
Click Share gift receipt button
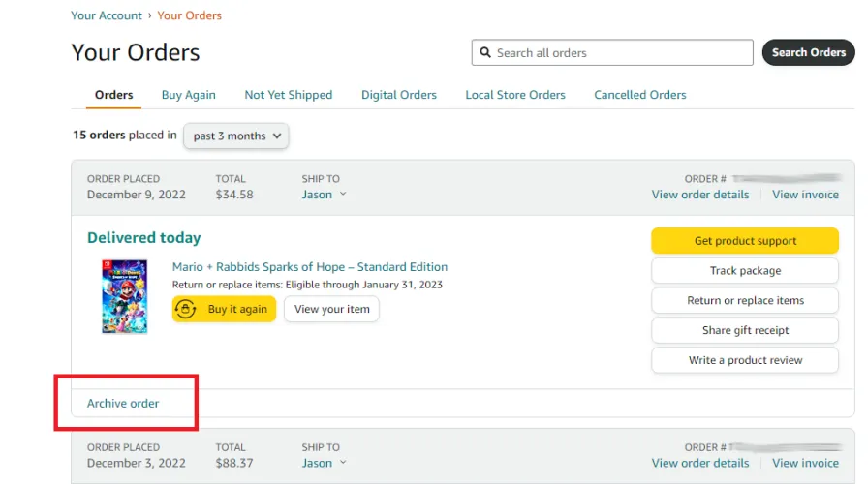click(x=744, y=331)
